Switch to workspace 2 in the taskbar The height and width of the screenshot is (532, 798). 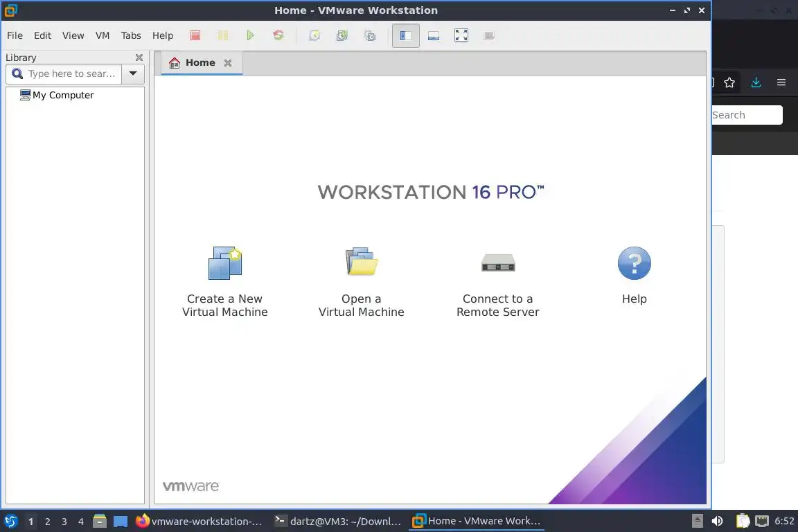(x=47, y=522)
